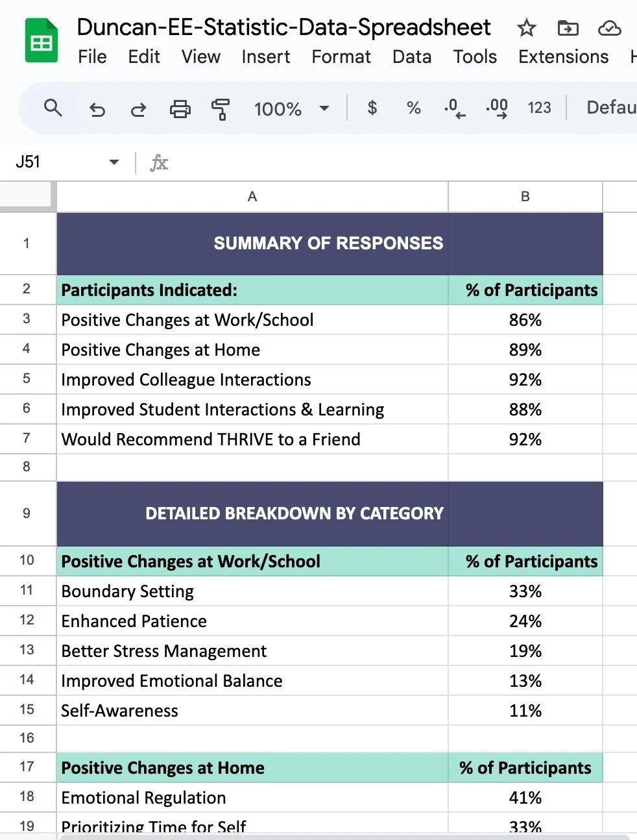Image resolution: width=637 pixels, height=840 pixels.
Task: Open the Insert menu
Action: point(266,57)
